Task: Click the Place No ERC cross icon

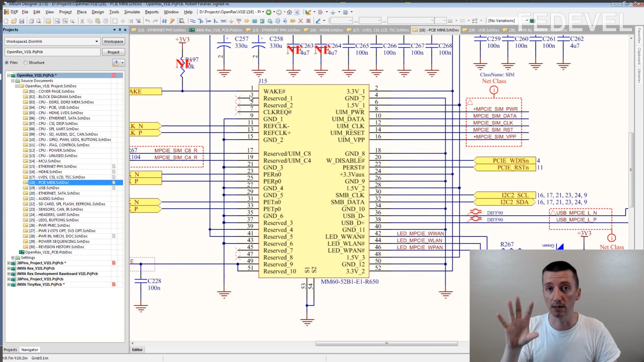Action: [x=301, y=21]
